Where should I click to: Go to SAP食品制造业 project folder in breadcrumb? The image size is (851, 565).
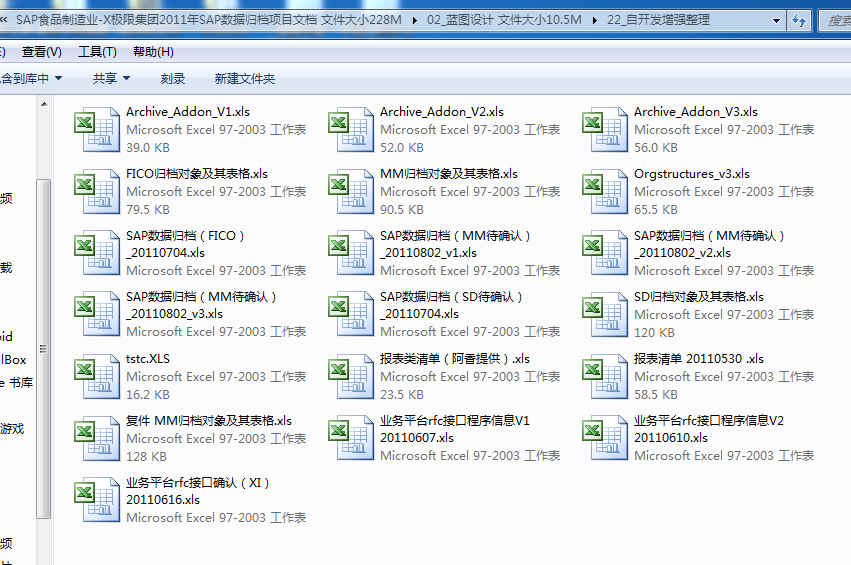[x=209, y=21]
